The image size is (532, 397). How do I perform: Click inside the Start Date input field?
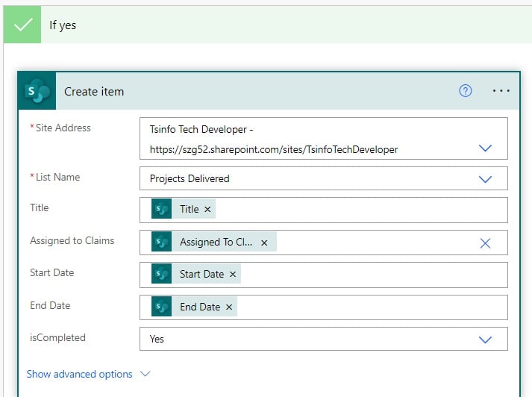[x=324, y=275]
